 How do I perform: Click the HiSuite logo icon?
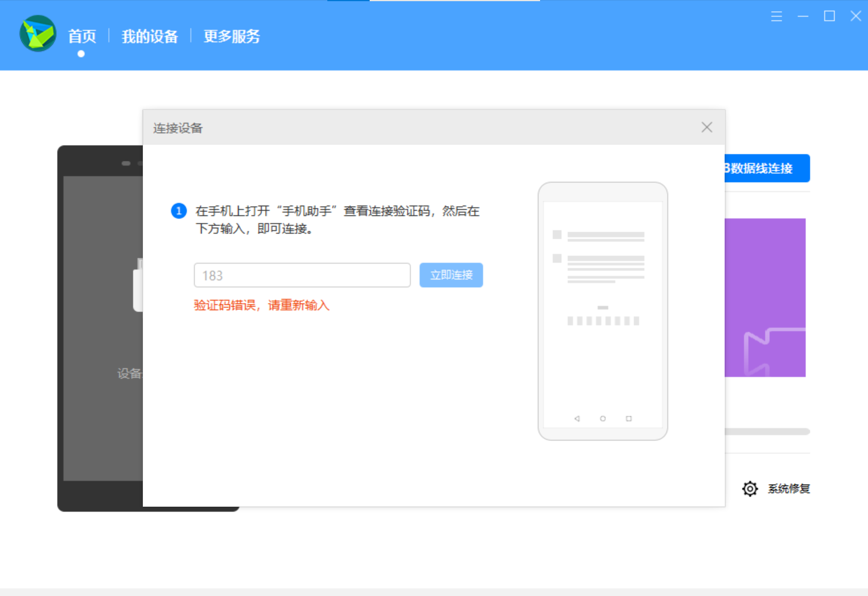(38, 33)
